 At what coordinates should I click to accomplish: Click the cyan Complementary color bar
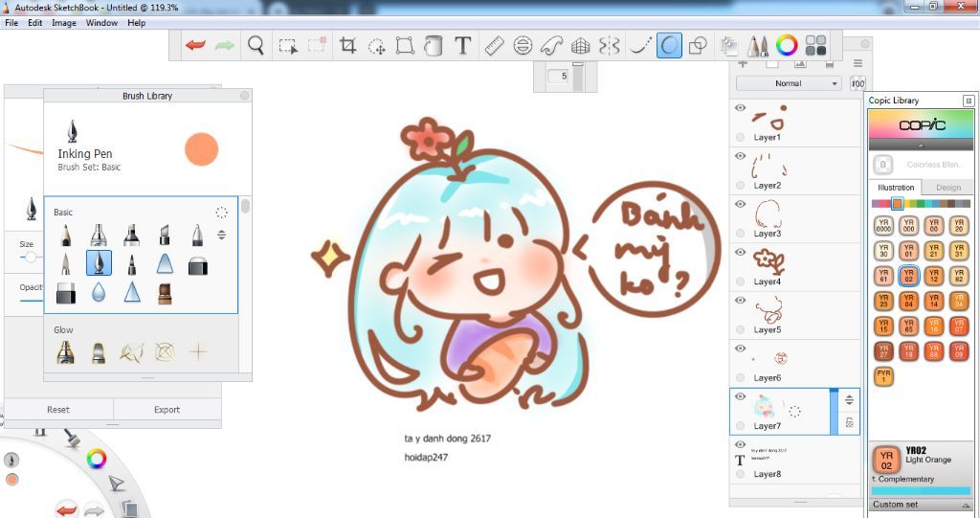[x=921, y=491]
